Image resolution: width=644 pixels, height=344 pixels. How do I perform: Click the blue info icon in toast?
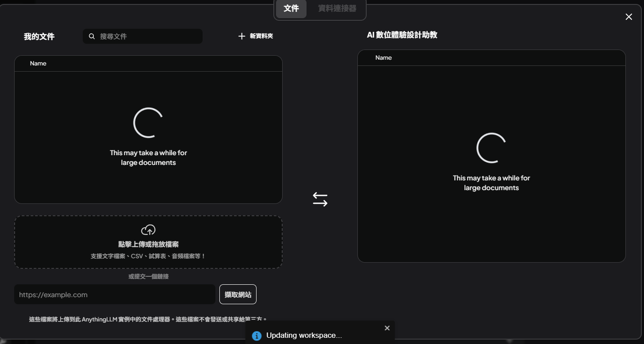[257, 336]
